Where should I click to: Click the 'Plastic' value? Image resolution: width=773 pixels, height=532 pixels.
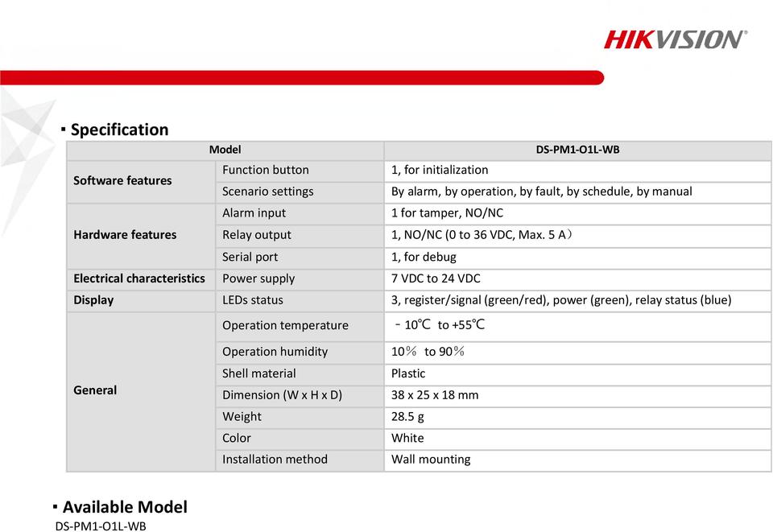tap(408, 374)
